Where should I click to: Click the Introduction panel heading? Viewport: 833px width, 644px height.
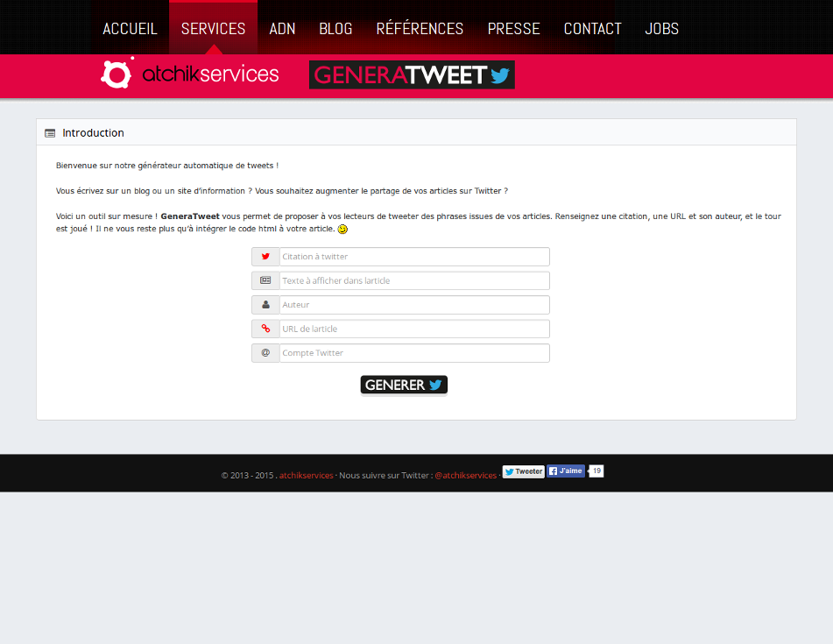tap(93, 133)
